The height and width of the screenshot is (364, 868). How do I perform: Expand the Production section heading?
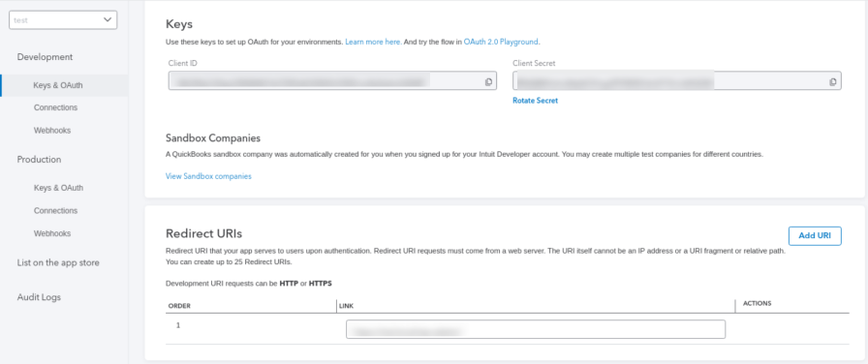(40, 160)
